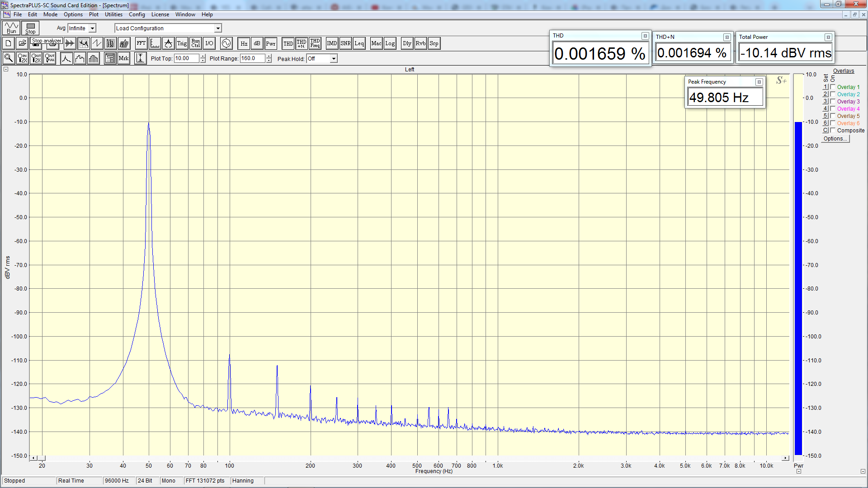Click the IMD measurement button
Viewport: 868px width, 488px height.
tap(332, 43)
